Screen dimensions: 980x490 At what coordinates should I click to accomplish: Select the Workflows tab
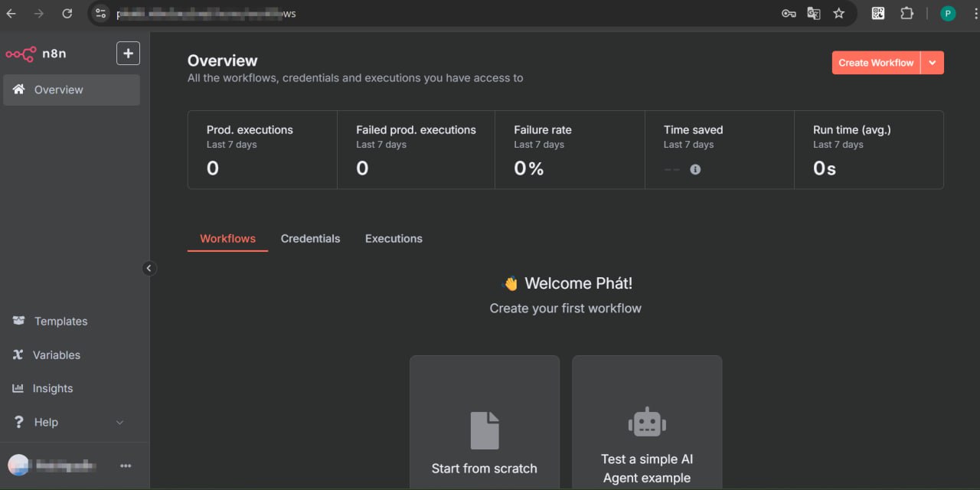coord(227,239)
